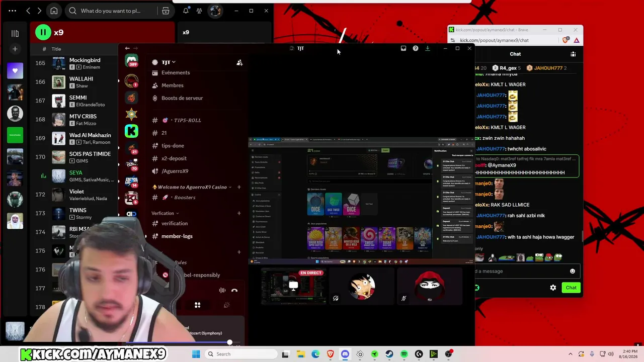Add channel to Verfication category
The width and height of the screenshot is (644, 362).
click(239, 213)
